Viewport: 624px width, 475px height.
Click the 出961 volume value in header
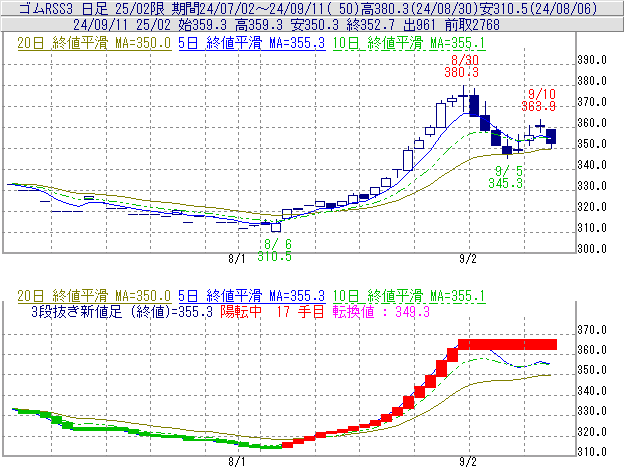coord(419,25)
